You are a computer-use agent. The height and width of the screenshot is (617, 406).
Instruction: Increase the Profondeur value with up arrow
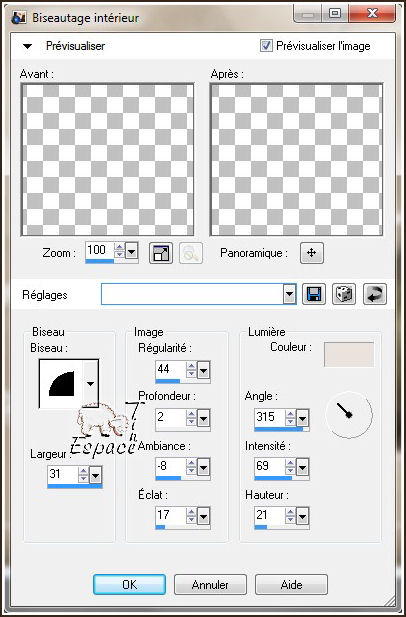(x=191, y=414)
